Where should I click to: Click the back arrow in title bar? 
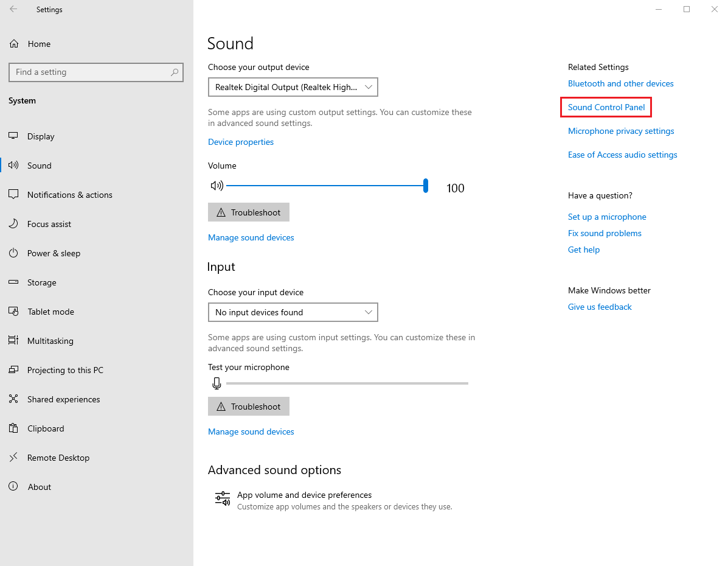13,10
